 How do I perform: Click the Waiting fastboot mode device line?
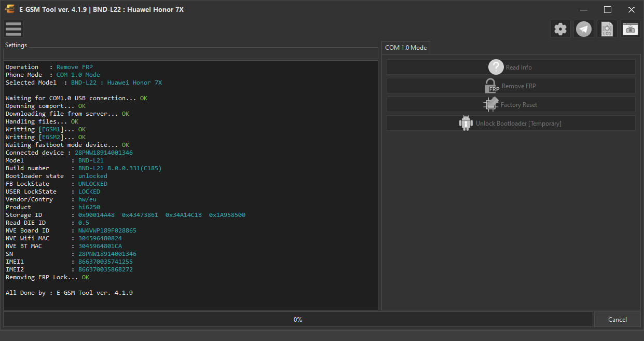[67, 145]
